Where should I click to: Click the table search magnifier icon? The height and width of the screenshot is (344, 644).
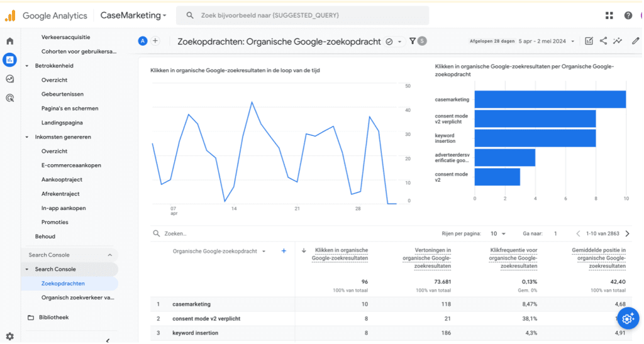156,233
